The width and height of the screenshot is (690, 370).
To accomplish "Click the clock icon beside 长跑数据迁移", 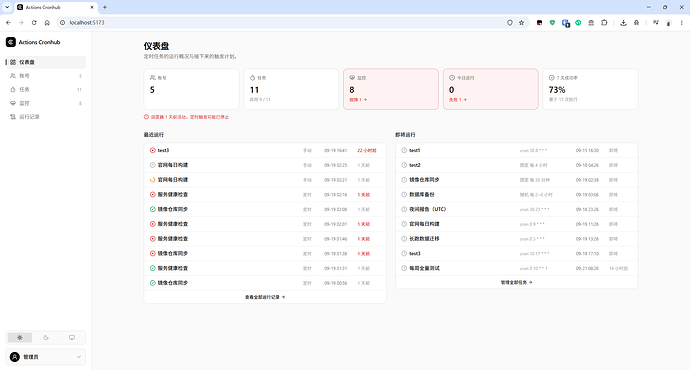I will [x=404, y=238].
